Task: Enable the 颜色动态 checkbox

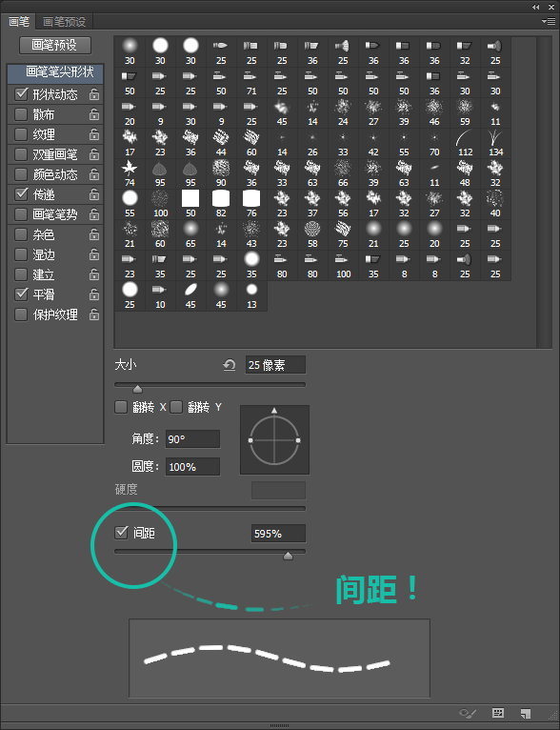Action: pyautogui.click(x=21, y=174)
